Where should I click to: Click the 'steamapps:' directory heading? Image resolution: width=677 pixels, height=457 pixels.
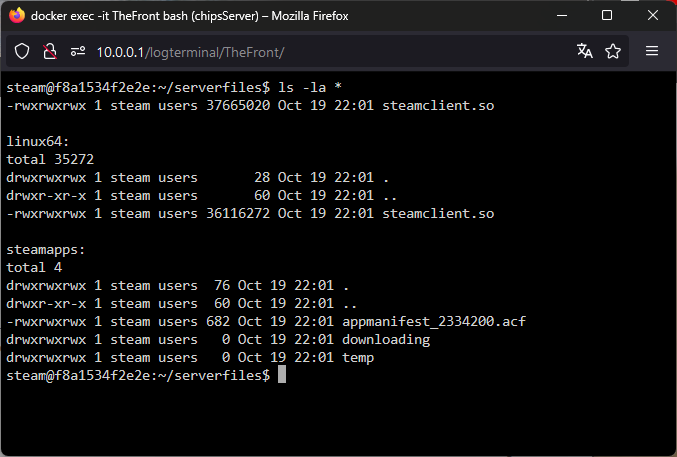click(46, 250)
